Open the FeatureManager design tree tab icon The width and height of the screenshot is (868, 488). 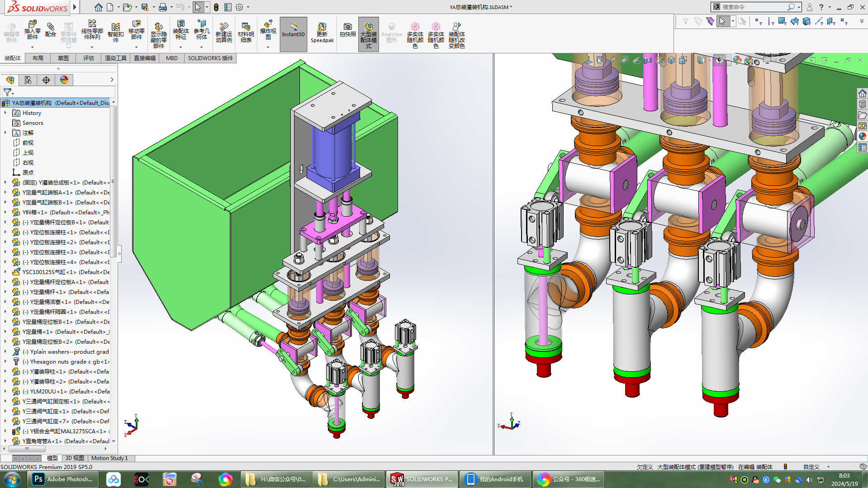10,80
